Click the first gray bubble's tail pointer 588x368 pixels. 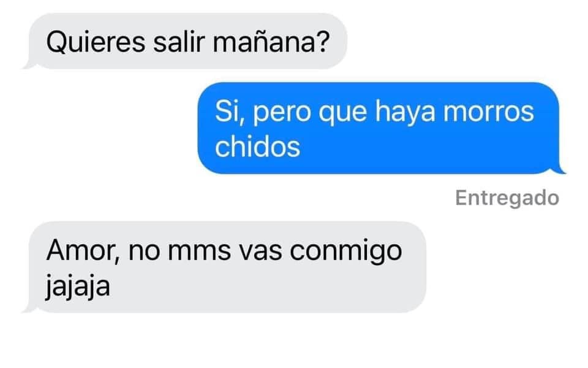(x=29, y=64)
